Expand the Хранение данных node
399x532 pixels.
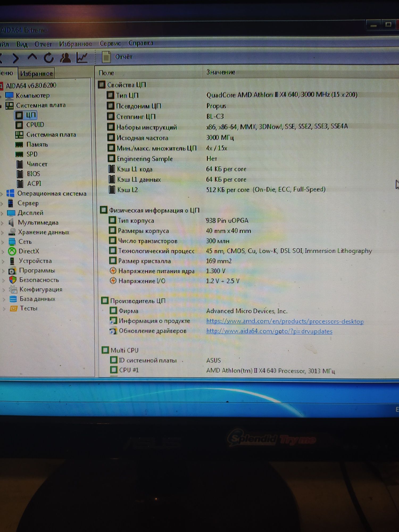click(x=3, y=232)
